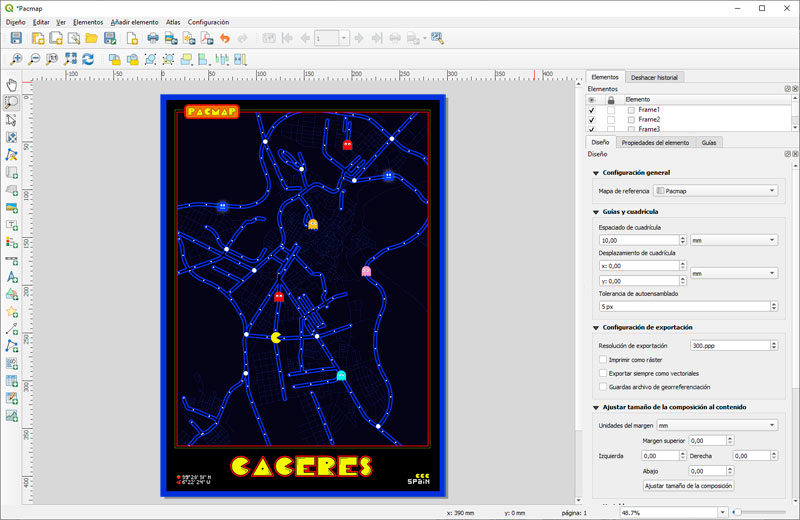Image resolution: width=800 pixels, height=520 pixels.
Task: Open Mapa de referencia dropdown
Action: click(x=715, y=190)
